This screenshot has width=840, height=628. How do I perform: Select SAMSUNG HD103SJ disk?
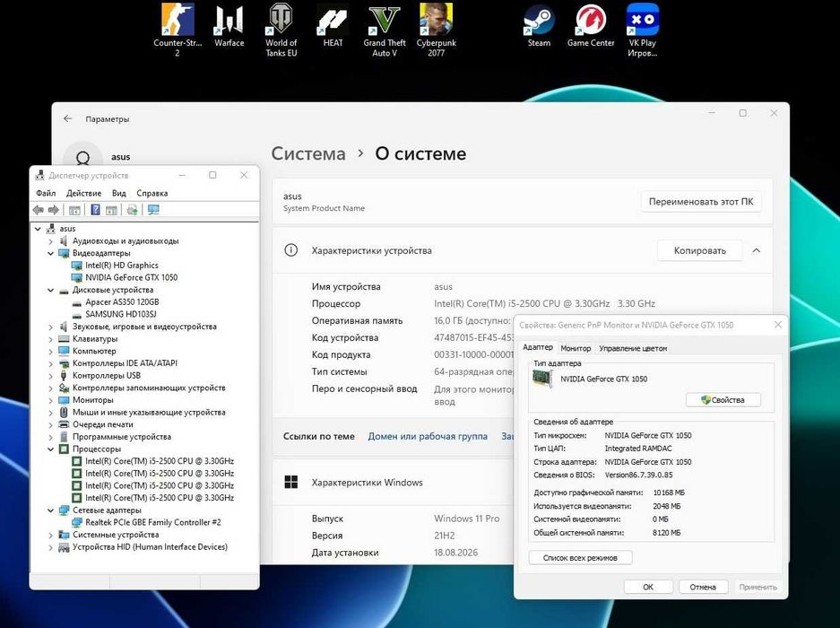click(x=120, y=314)
